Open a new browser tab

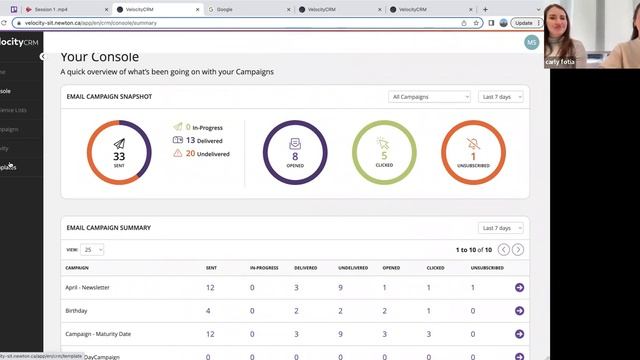pyautogui.click(x=485, y=9)
